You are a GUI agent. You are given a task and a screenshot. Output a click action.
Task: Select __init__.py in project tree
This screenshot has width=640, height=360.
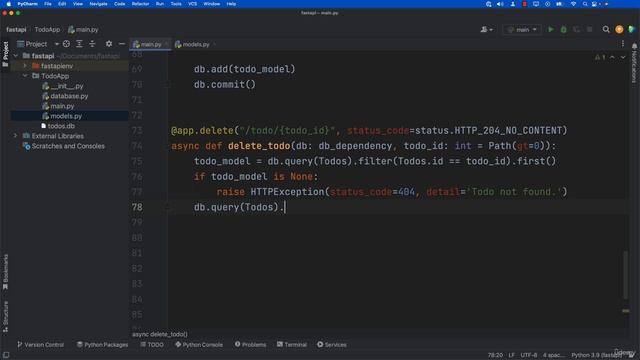coord(63,86)
